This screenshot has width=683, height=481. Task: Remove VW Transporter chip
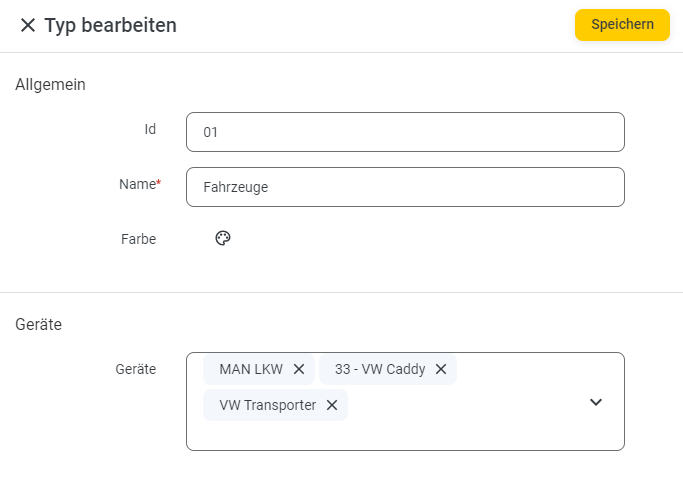[332, 405]
